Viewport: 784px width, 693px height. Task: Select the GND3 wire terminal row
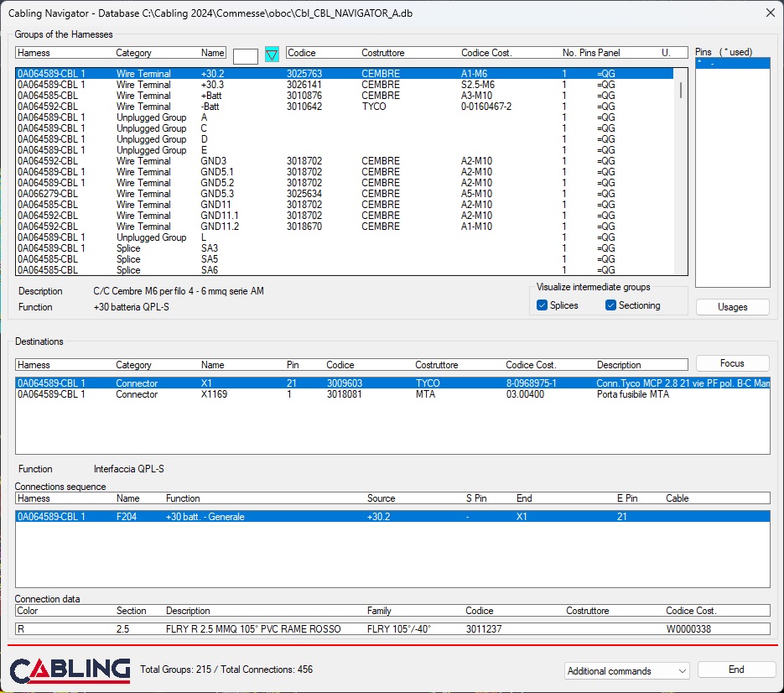(x=345, y=161)
